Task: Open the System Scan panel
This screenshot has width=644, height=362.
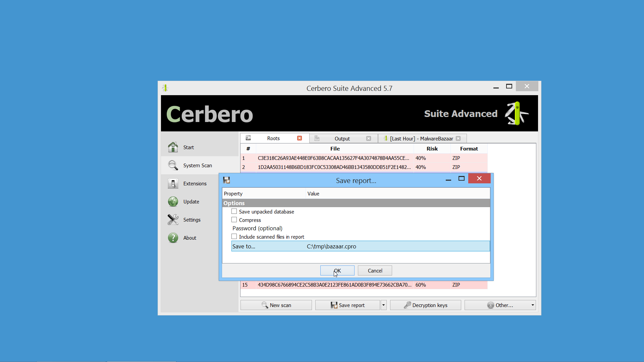Action: click(x=197, y=165)
